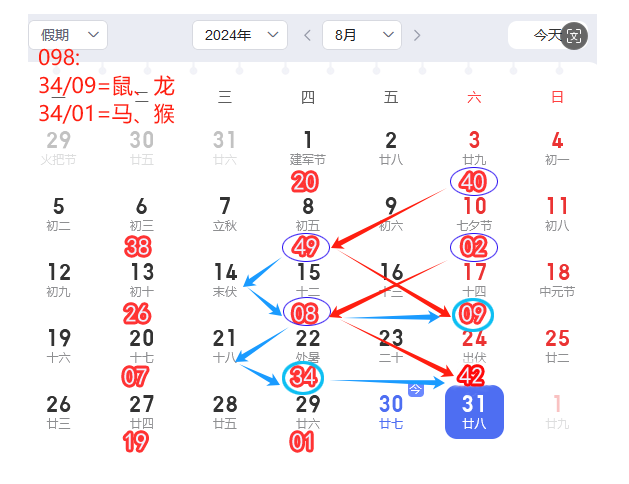
Task: Click the cyan-circled number 09
Action: click(473, 315)
